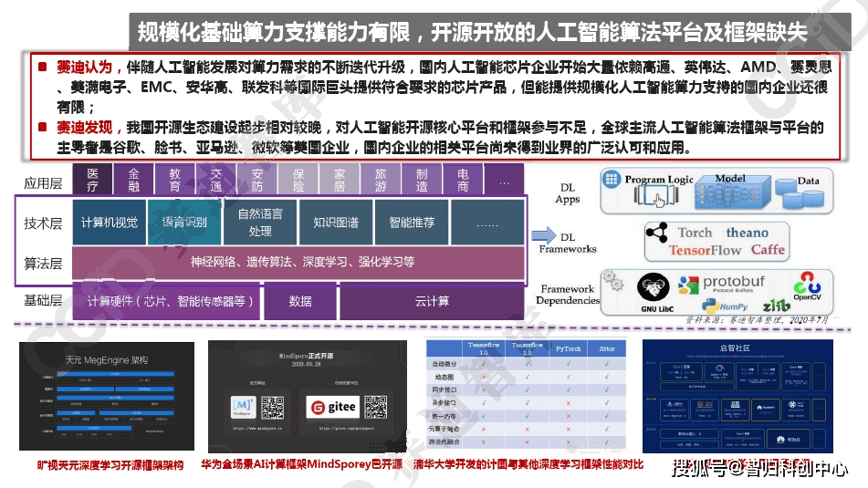
Task: Select the 制造 application box
Action: [422, 179]
